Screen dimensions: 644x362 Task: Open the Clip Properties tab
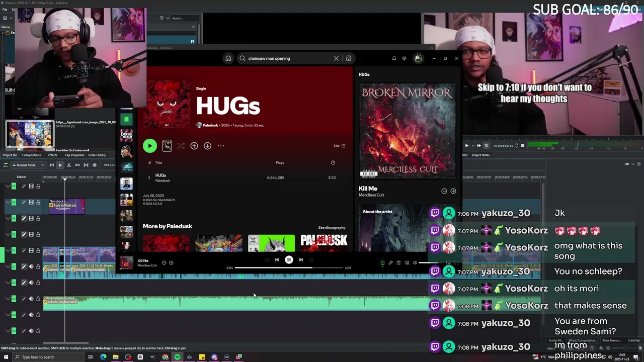pyautogui.click(x=74, y=155)
